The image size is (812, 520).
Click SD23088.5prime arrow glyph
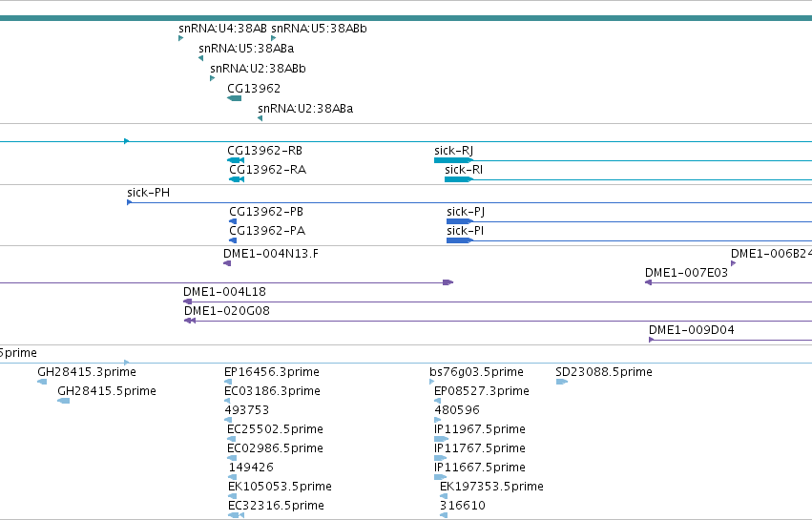(562, 382)
